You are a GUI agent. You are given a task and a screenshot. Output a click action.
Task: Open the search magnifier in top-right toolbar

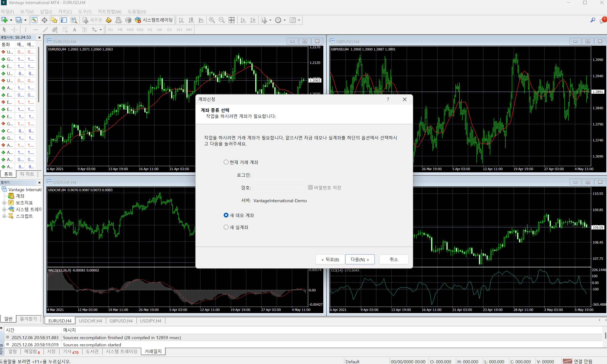pos(593,20)
